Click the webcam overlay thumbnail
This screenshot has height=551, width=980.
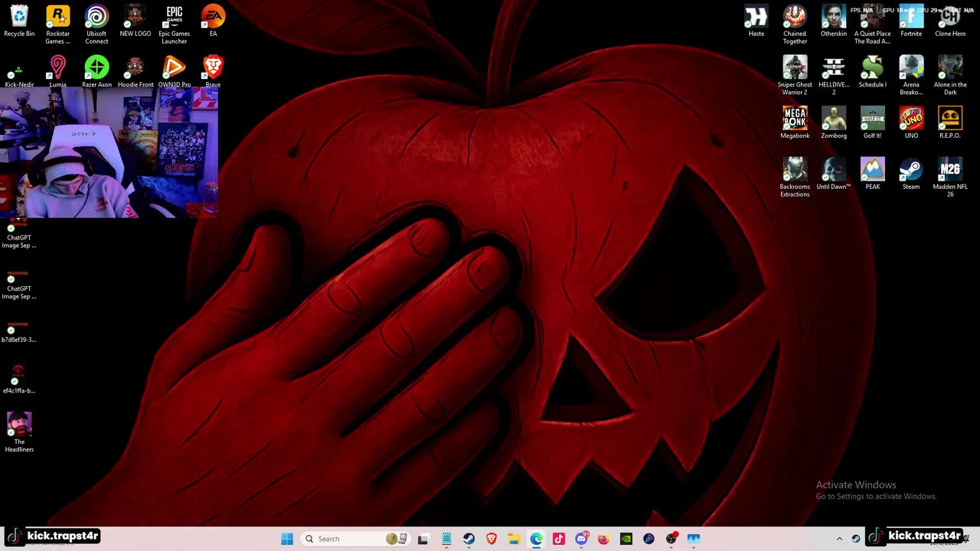109,152
